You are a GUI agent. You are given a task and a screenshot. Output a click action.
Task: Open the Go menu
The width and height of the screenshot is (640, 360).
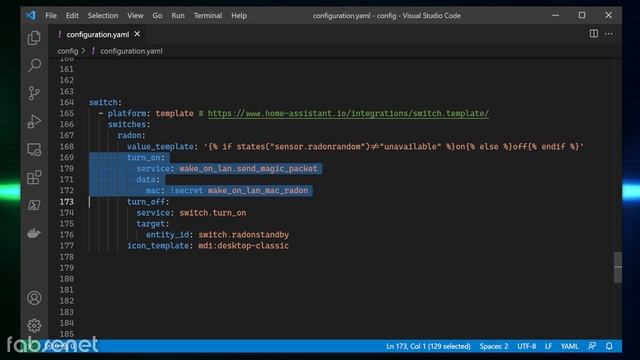click(x=157, y=16)
